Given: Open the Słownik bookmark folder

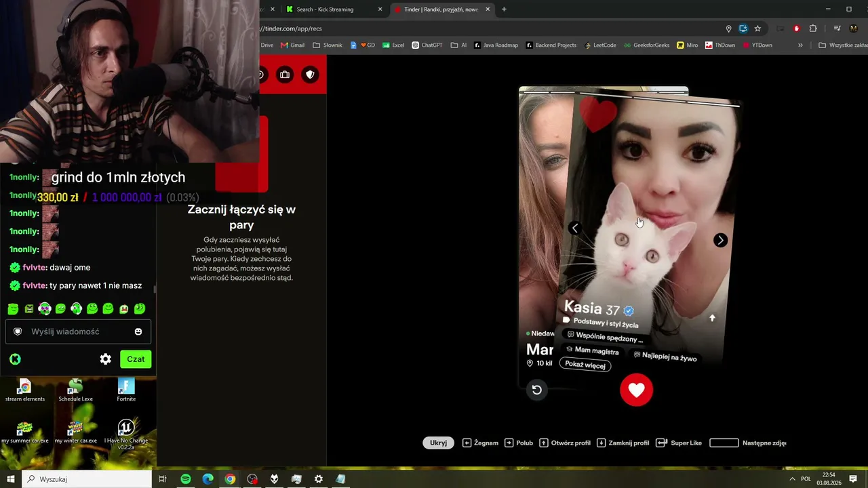Looking at the screenshot, I should pos(328,45).
